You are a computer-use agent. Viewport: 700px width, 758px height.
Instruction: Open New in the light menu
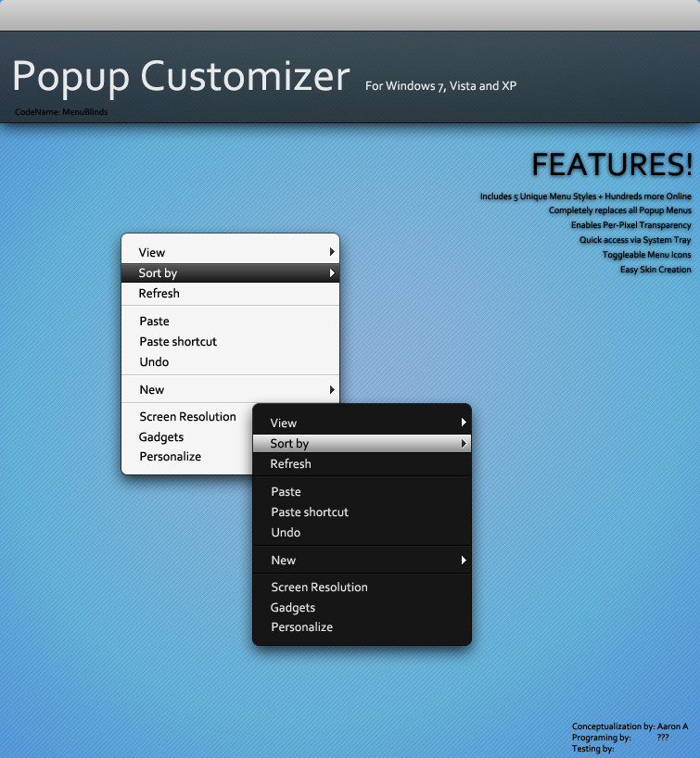[x=230, y=389]
